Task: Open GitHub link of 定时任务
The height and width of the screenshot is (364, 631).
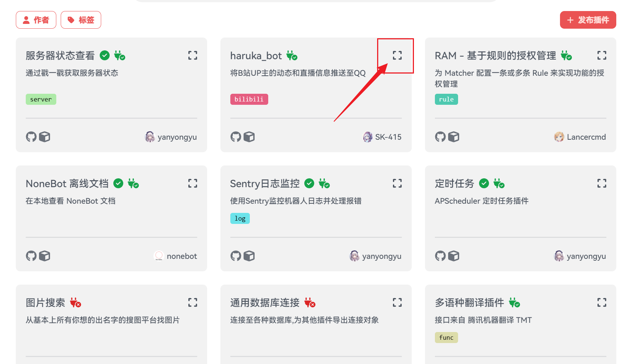Action: (x=440, y=256)
